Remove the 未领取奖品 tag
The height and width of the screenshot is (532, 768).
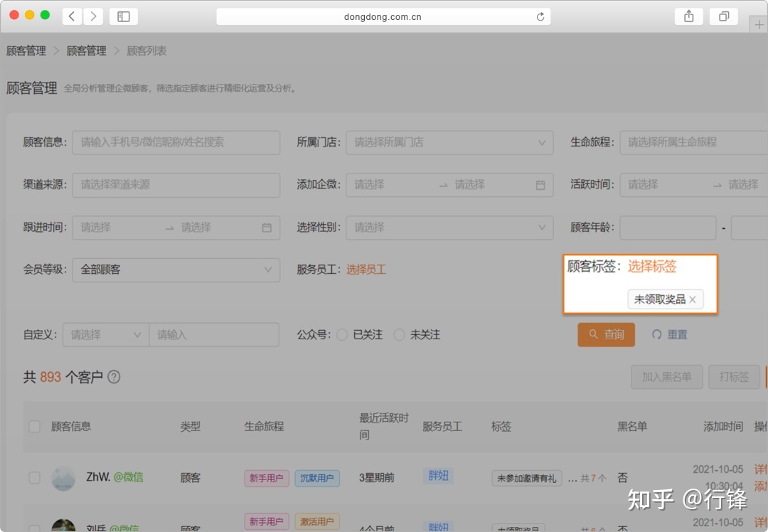pos(693,299)
